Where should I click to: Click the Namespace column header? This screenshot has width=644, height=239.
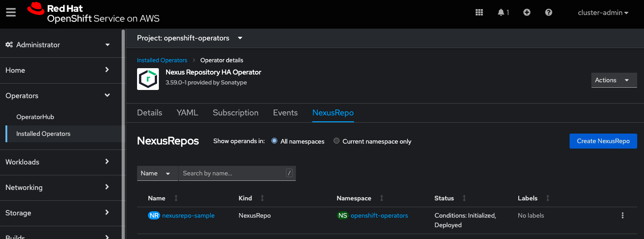coord(354,199)
